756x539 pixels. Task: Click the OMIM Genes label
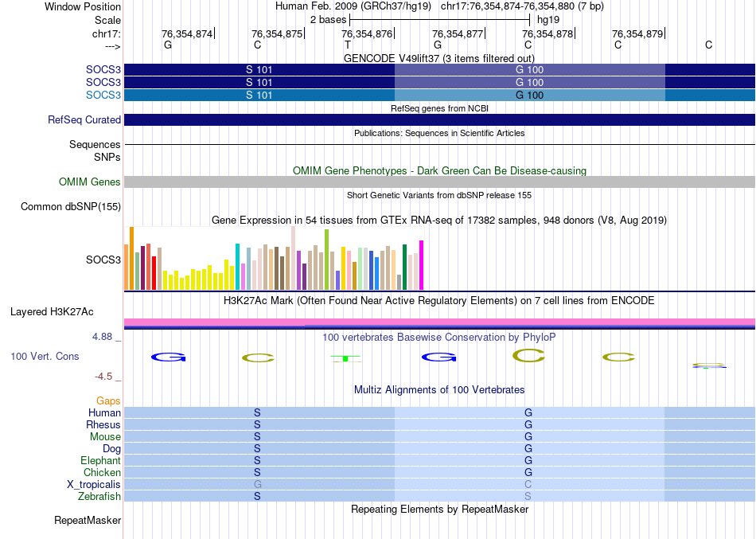(90, 182)
